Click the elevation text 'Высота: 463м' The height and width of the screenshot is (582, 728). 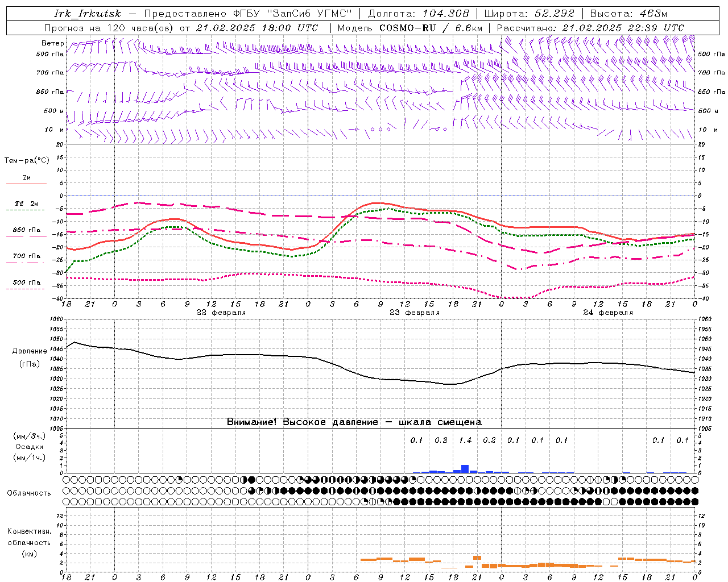tap(628, 14)
